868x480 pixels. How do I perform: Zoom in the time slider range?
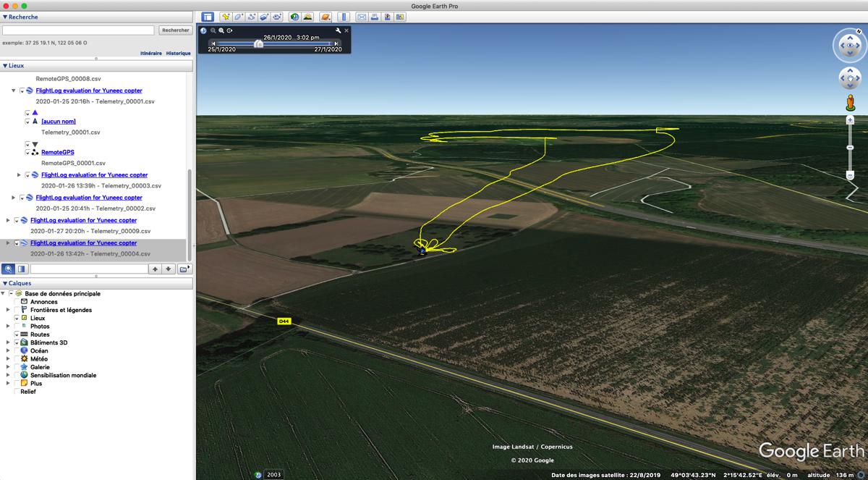221,30
